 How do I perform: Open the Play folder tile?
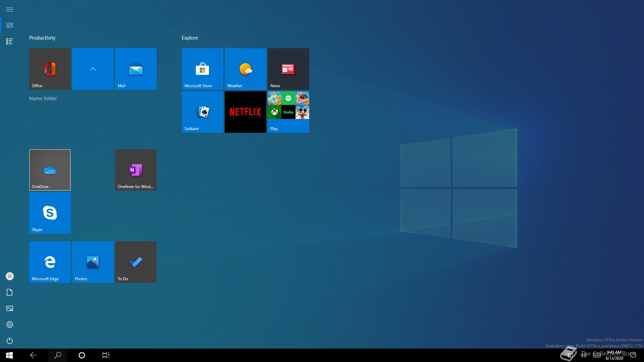click(x=288, y=112)
